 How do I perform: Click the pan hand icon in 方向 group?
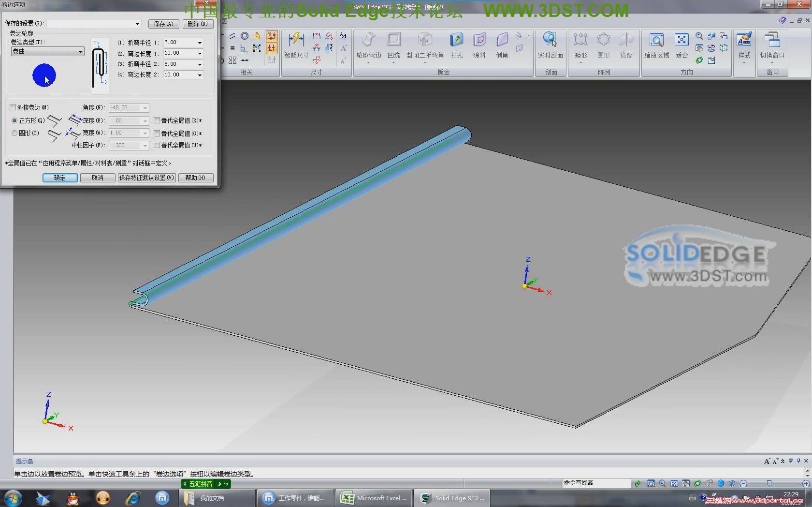coord(699,48)
